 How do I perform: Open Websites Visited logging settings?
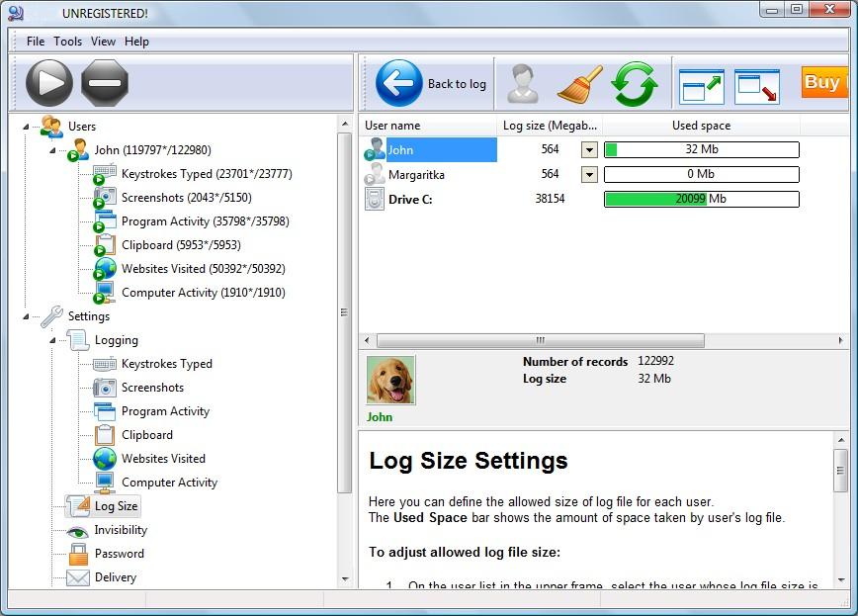[164, 459]
